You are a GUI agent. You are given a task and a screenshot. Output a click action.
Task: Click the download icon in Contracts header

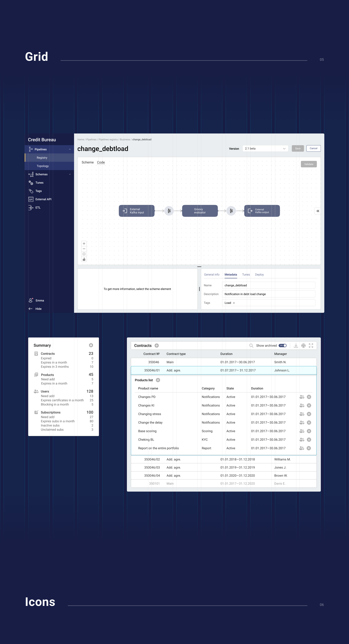(296, 346)
